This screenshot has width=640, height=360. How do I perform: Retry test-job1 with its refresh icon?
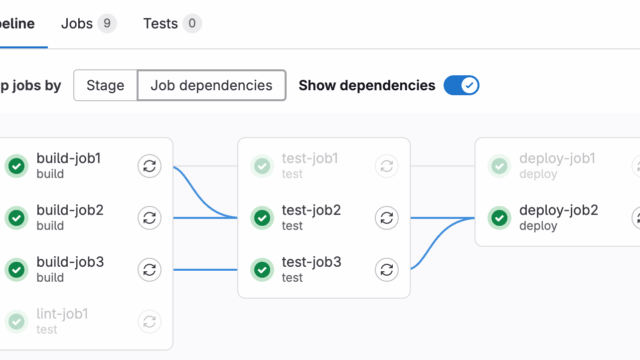(x=387, y=166)
